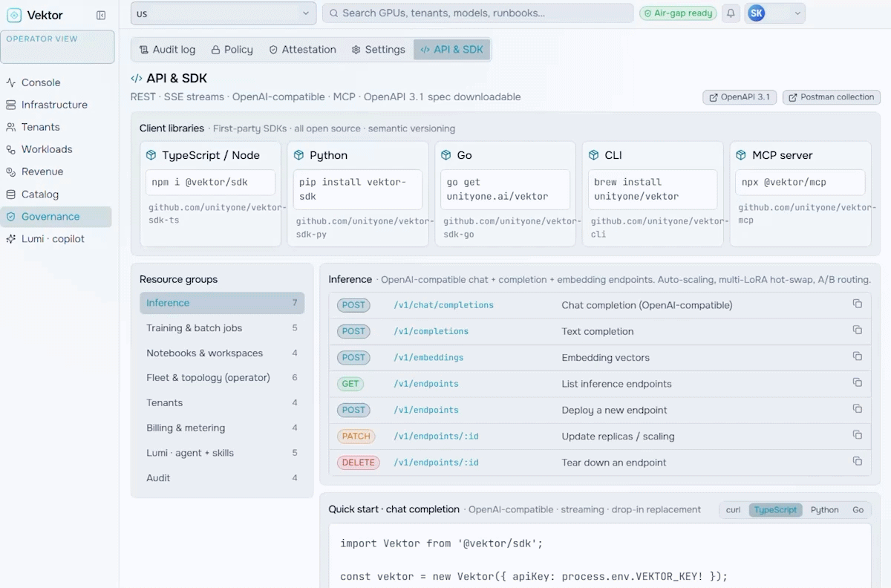Viewport: 891px width, 588px height.
Task: Select the Inference resource group
Action: tap(222, 303)
